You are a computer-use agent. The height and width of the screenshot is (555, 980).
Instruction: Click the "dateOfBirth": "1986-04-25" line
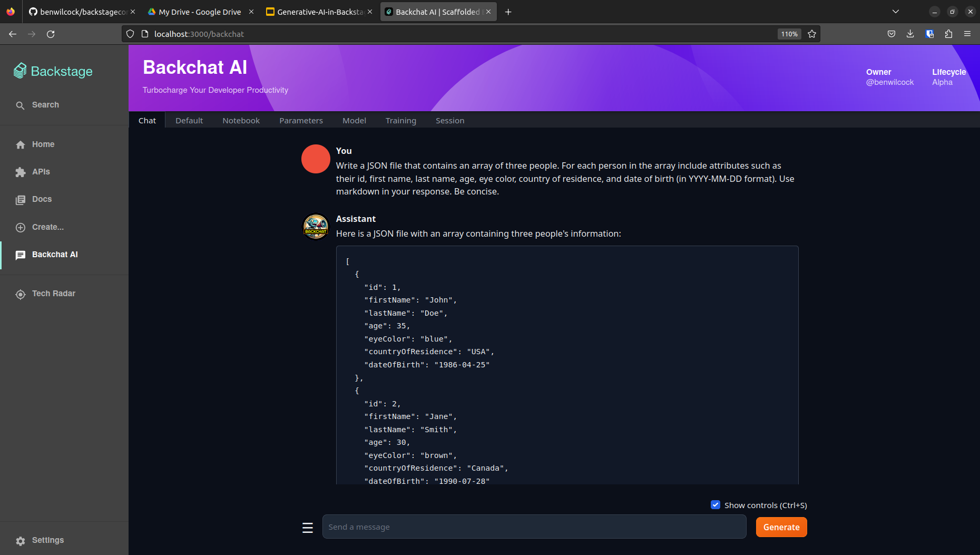click(427, 365)
